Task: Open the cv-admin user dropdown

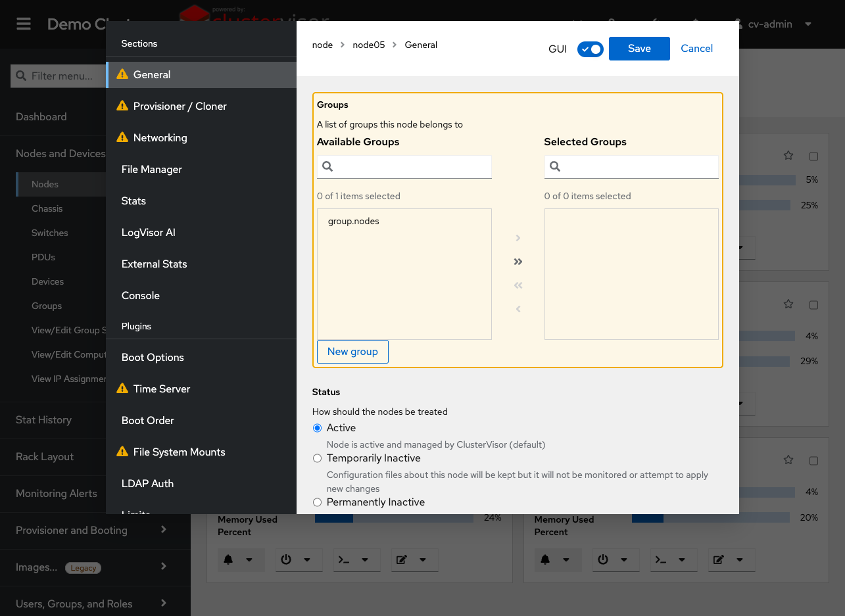Action: click(x=773, y=24)
